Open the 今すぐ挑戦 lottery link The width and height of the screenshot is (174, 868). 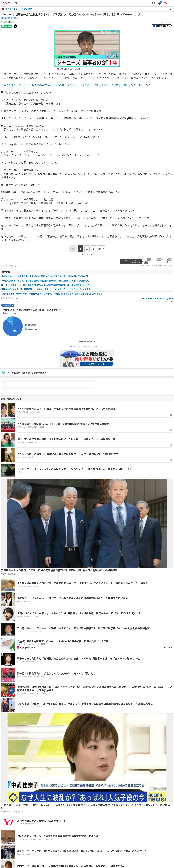(27, 9)
